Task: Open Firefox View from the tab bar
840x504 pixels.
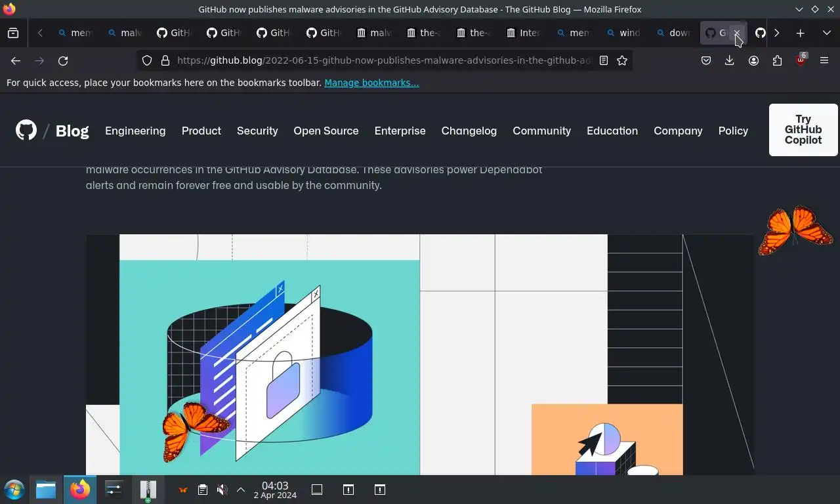Action: tap(13, 33)
